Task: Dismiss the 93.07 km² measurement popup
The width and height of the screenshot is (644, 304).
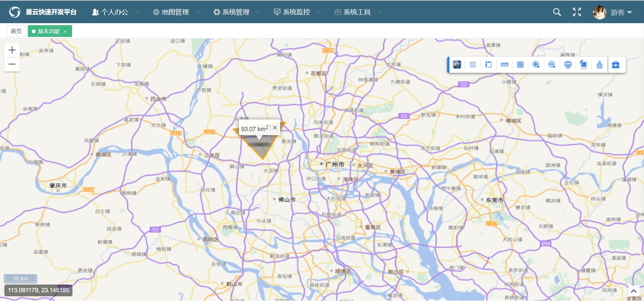Action: [x=275, y=128]
